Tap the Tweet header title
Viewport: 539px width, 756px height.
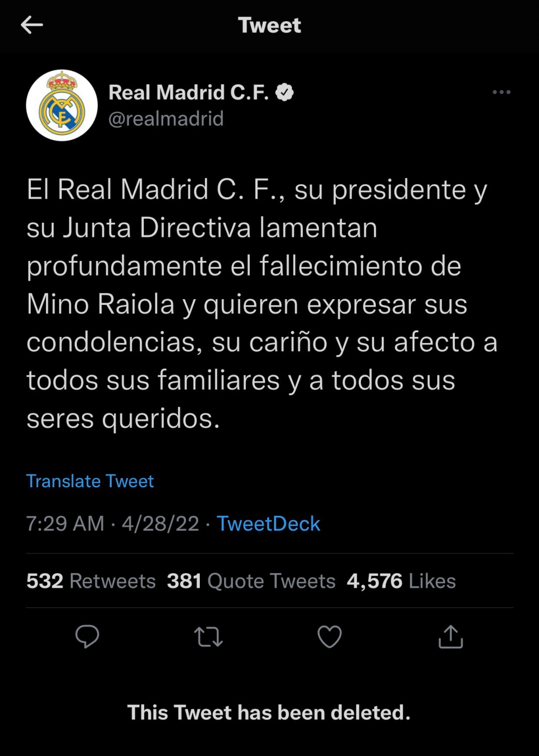point(269,25)
